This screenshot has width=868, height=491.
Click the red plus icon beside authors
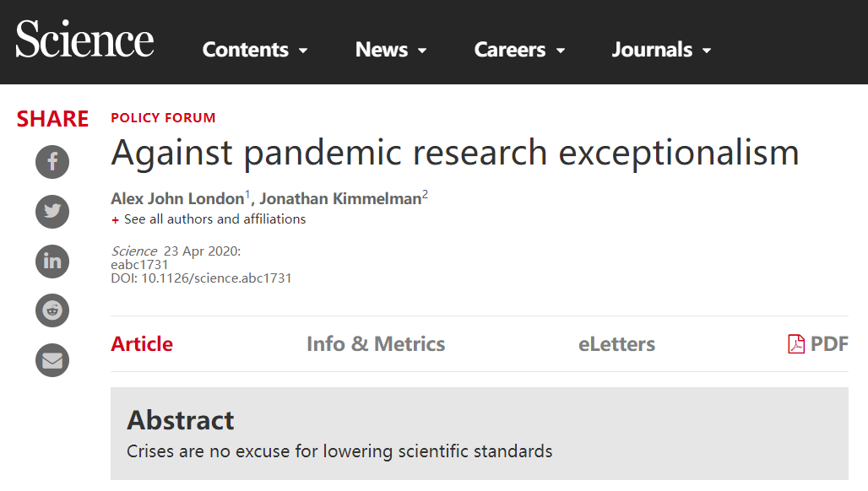pos(115,220)
